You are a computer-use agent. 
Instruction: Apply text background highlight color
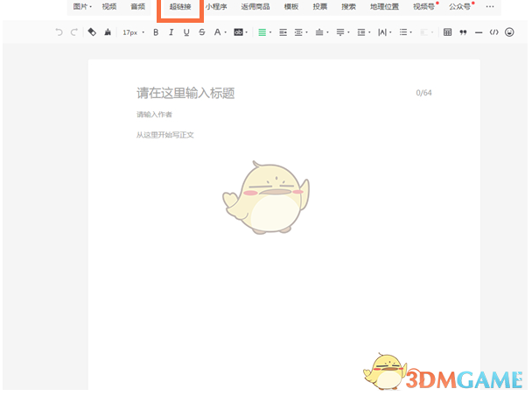[239, 32]
